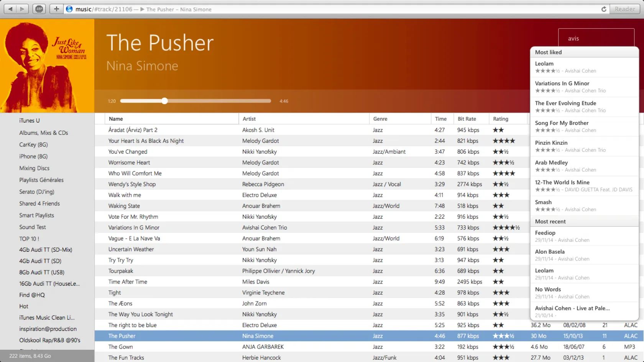Click the star rating of 'Worrisome Heart'
Screen dimensions: 644x362
coord(503,162)
